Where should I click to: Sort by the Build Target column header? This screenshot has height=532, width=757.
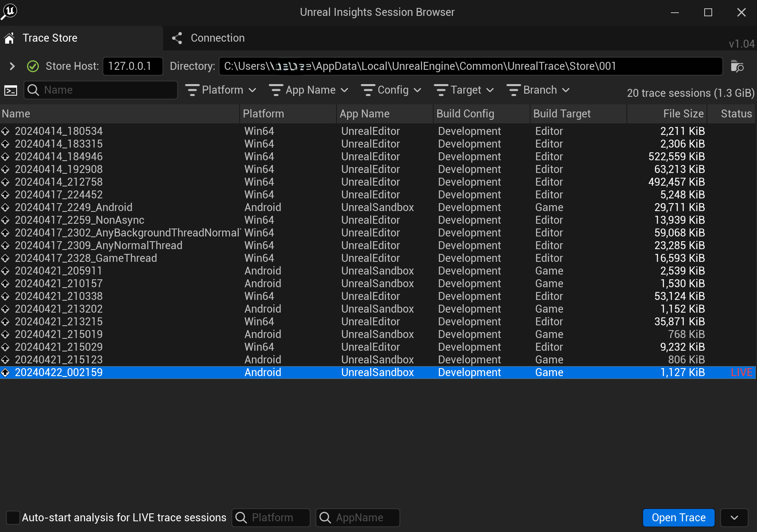578,114
